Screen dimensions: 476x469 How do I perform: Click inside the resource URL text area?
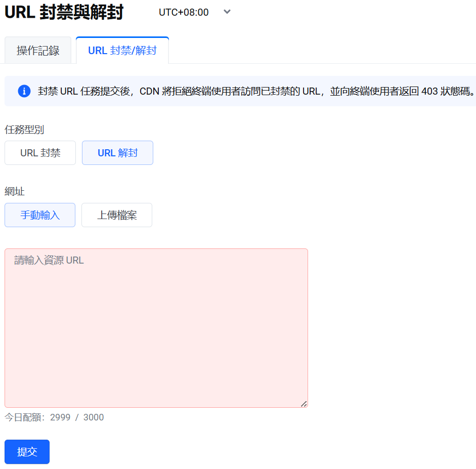click(156, 328)
